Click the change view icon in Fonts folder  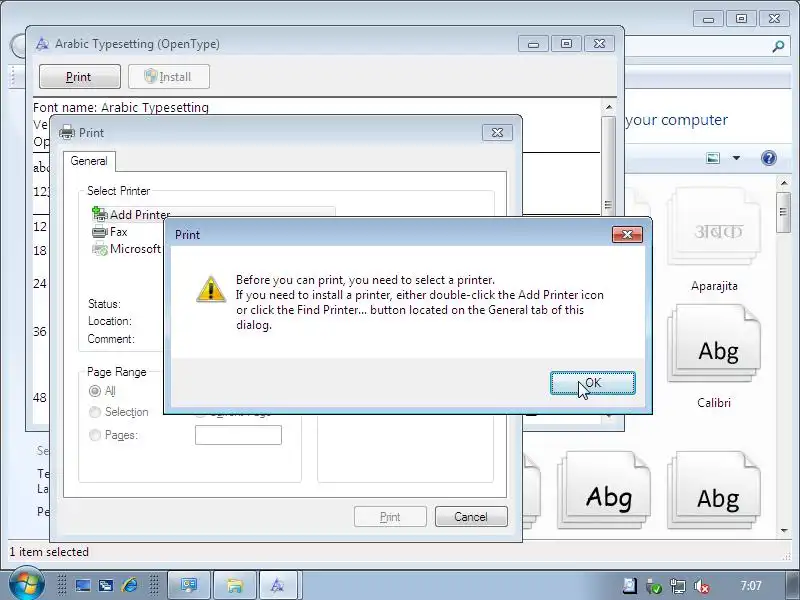(713, 158)
